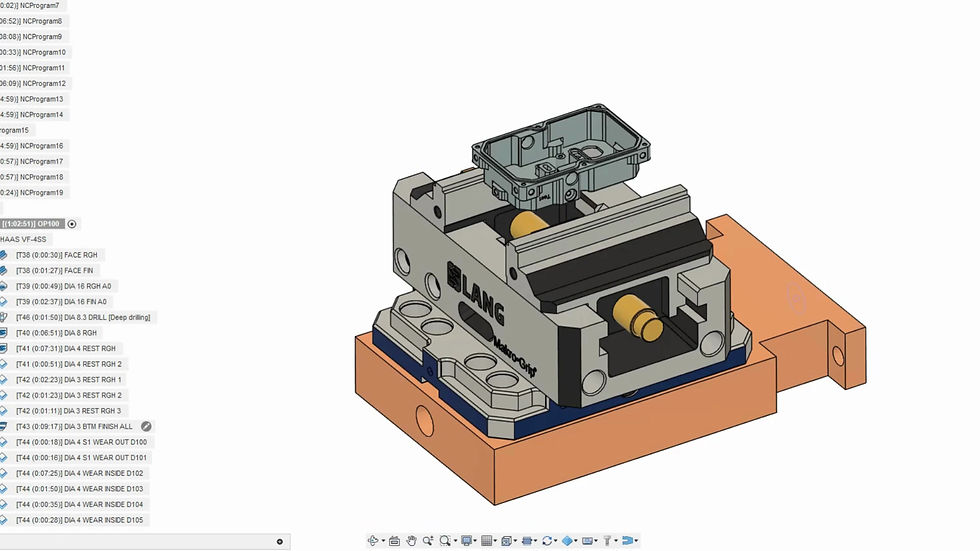The image size is (980, 551).
Task: Expand the Viewports dropdown arrow
Action: click(x=515, y=541)
